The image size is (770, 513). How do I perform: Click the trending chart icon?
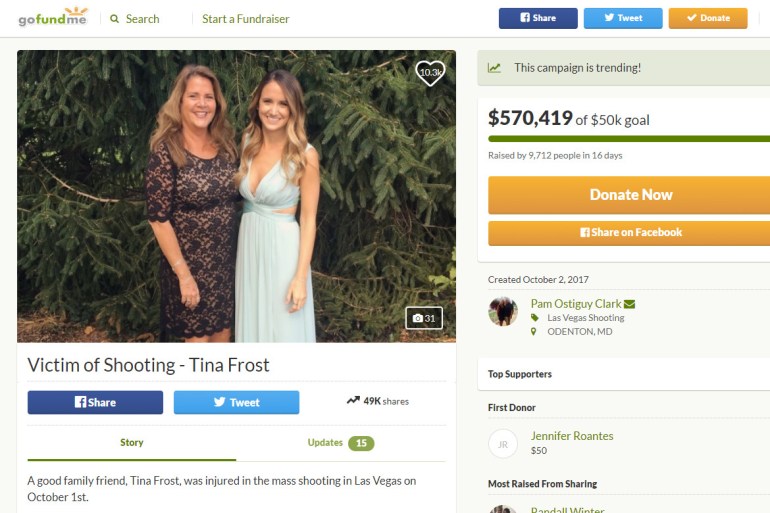pos(494,68)
